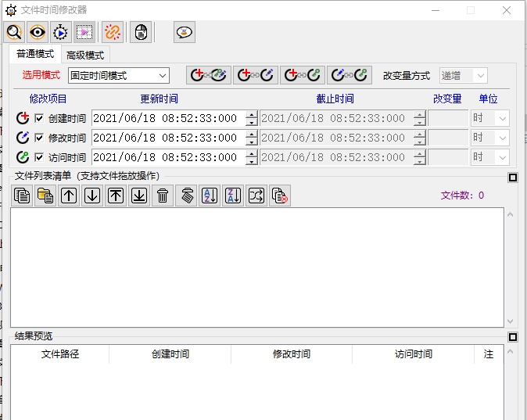Click the 改变量 field in 创建时间 row
The width and height of the screenshot is (527, 420).
(x=448, y=118)
